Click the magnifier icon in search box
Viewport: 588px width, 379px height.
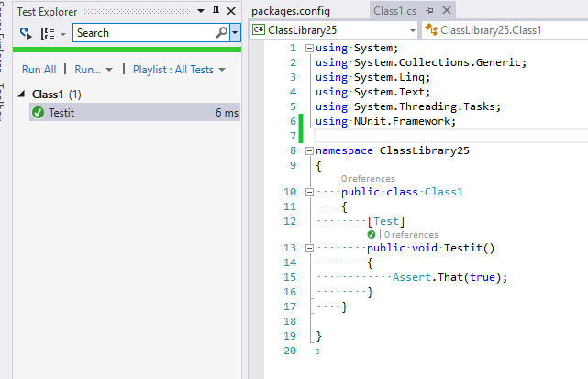tap(221, 33)
